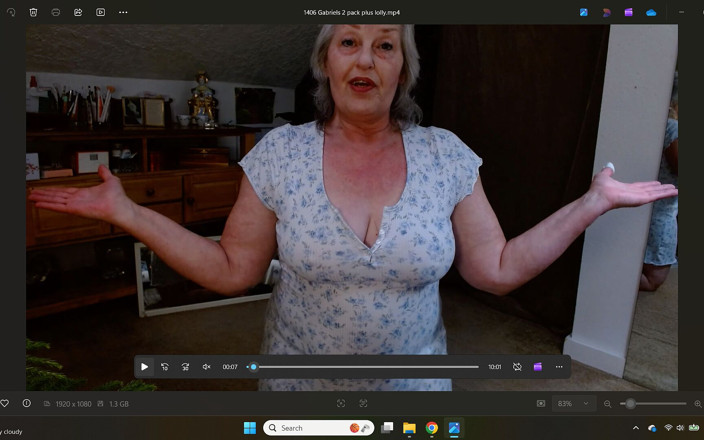Open the Share option in top toolbar
The width and height of the screenshot is (704, 440).
click(78, 12)
